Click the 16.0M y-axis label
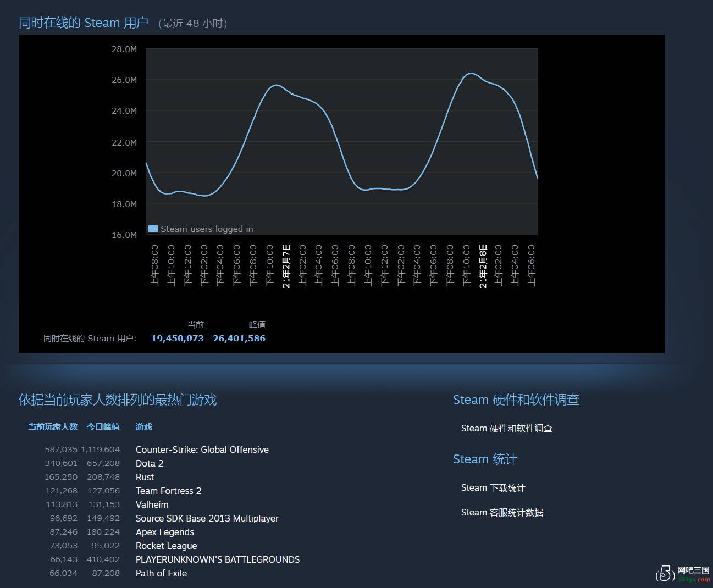 tap(124, 235)
